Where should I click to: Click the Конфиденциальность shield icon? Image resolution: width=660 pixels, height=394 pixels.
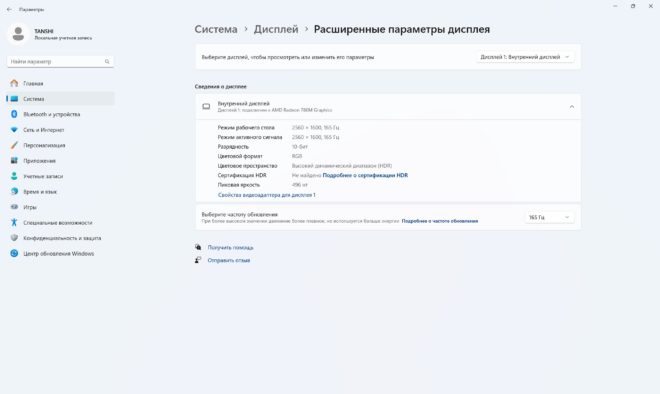[x=14, y=238]
